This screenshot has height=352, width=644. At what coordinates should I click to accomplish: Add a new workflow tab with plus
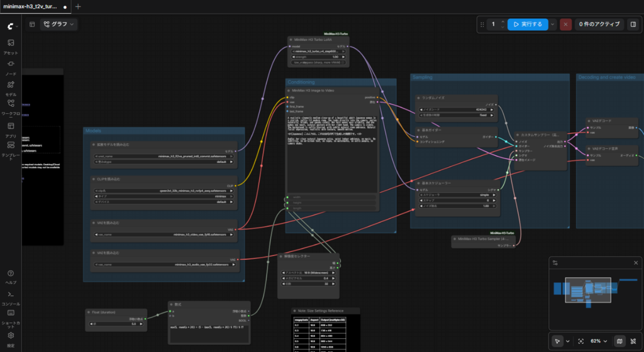(78, 6)
